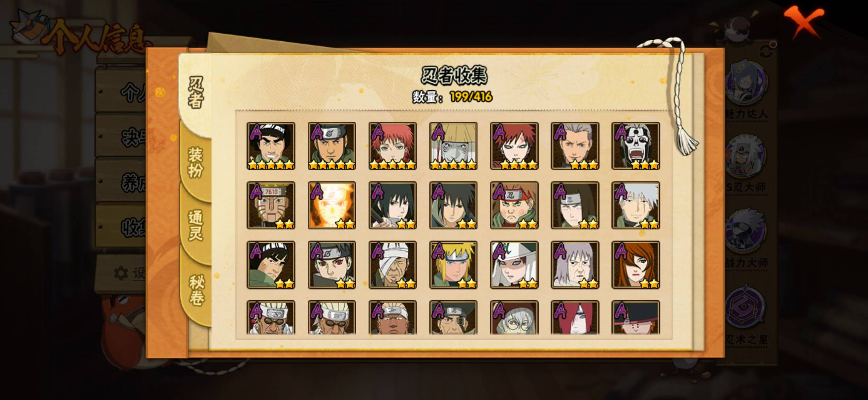Tap the glowing Naruto chakra mode portrait
This screenshot has height=400, width=868.
(331, 205)
